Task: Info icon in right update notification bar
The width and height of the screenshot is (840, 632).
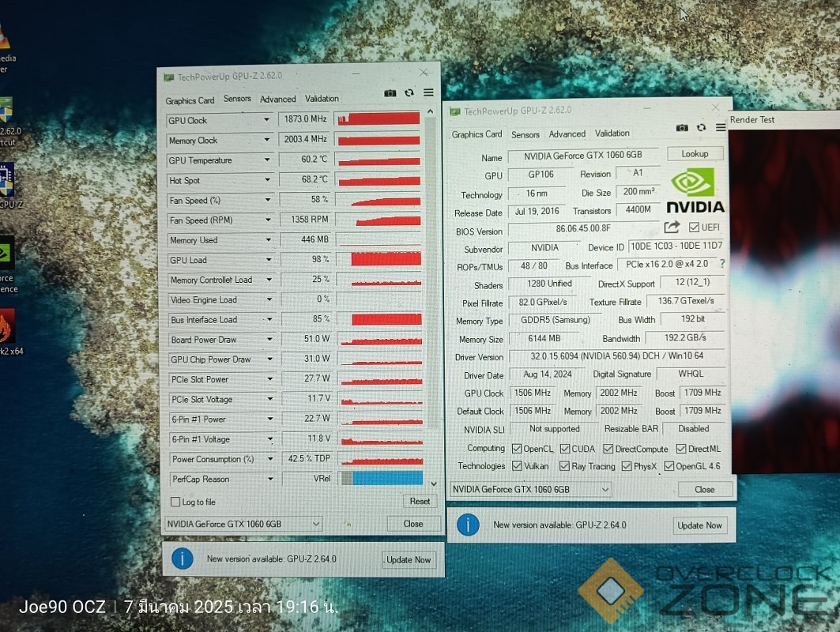Action: (468, 525)
